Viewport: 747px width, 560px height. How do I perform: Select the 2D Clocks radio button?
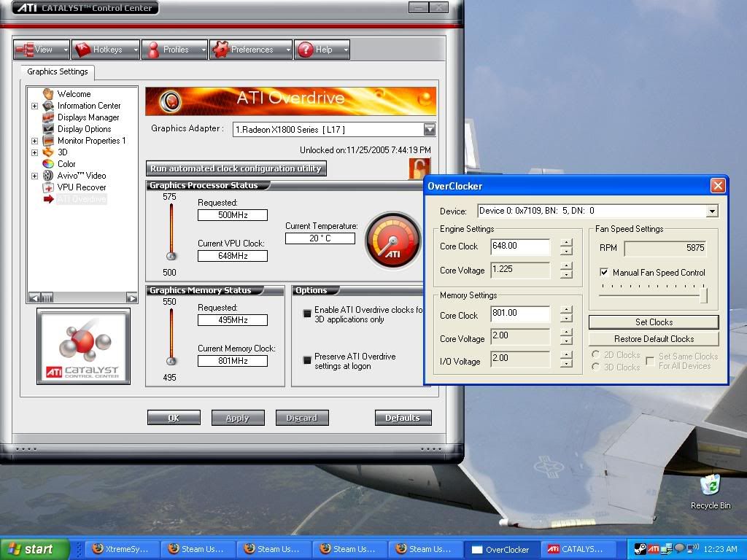click(x=595, y=355)
